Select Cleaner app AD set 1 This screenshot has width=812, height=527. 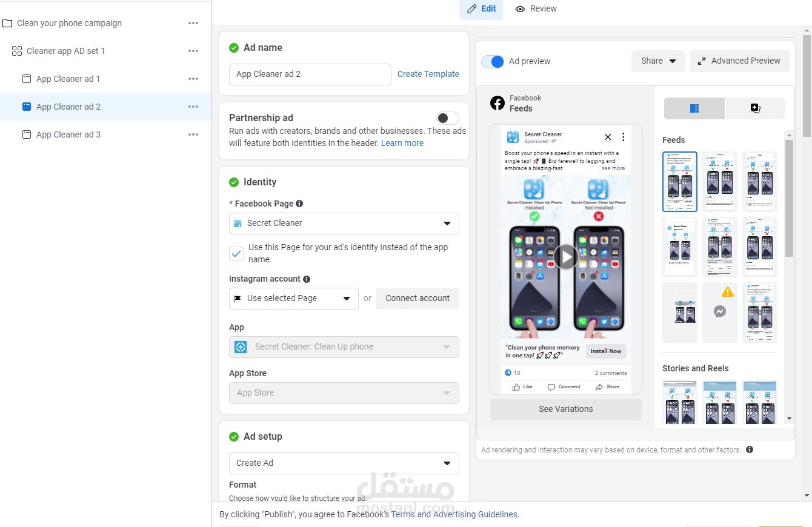[x=65, y=51]
